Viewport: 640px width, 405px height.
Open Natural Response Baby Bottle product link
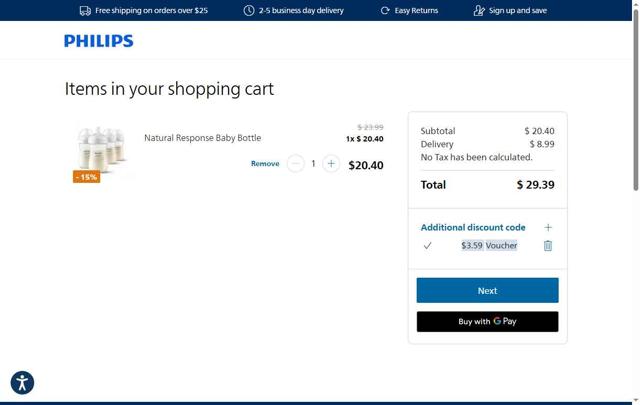pyautogui.click(x=202, y=138)
